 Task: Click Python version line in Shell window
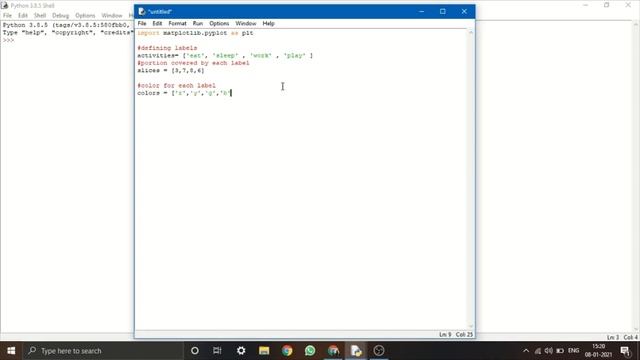pos(67,25)
